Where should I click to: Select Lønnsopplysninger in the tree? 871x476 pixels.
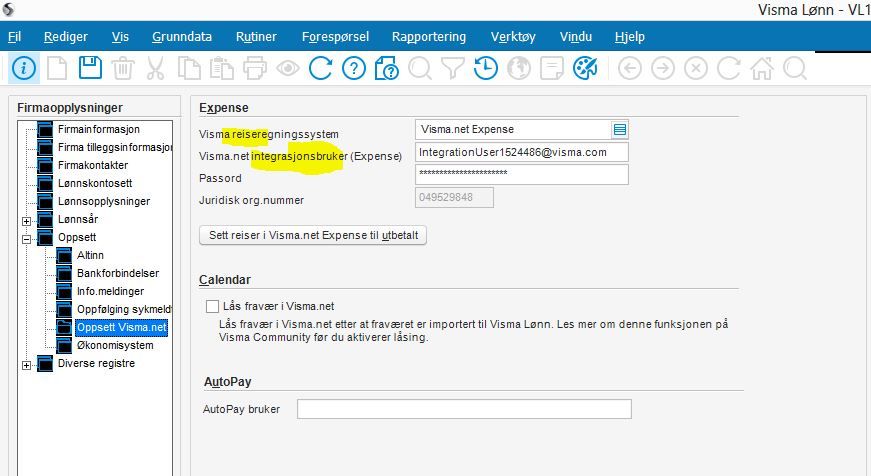coord(104,201)
